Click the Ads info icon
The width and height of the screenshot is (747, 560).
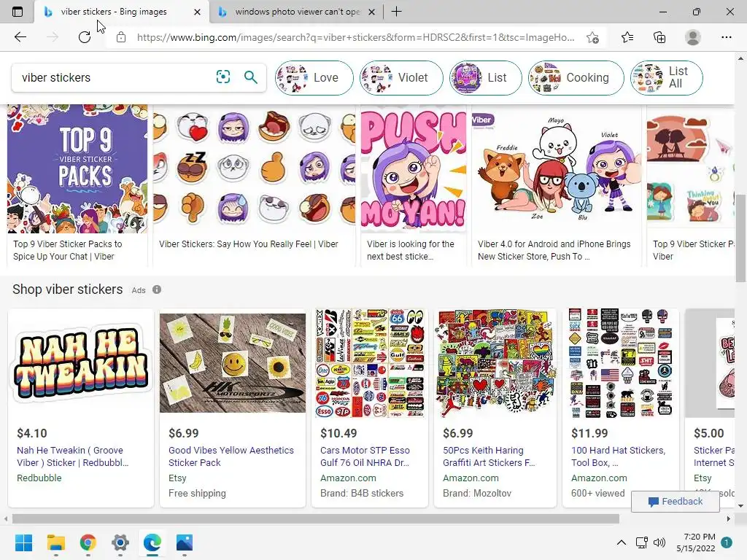[x=157, y=289]
